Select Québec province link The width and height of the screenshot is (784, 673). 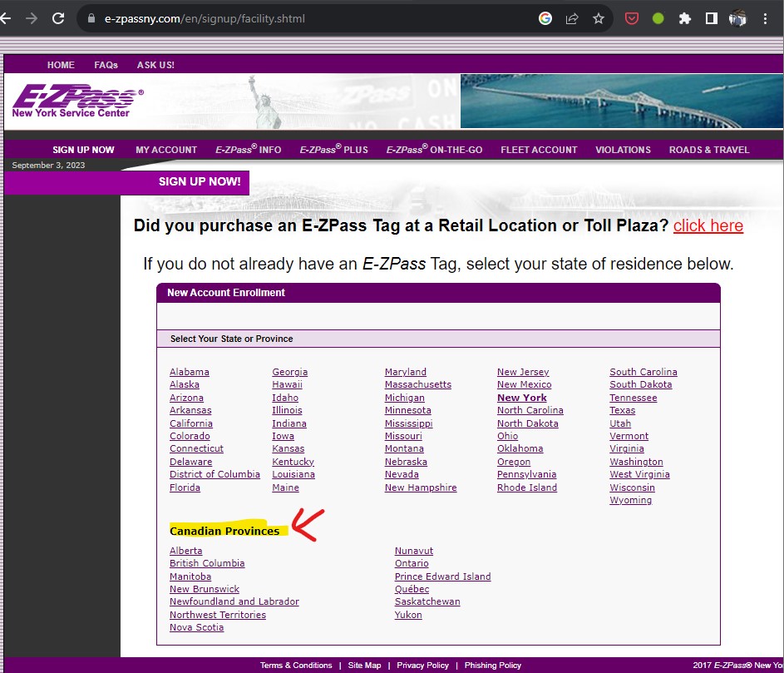tap(412, 589)
